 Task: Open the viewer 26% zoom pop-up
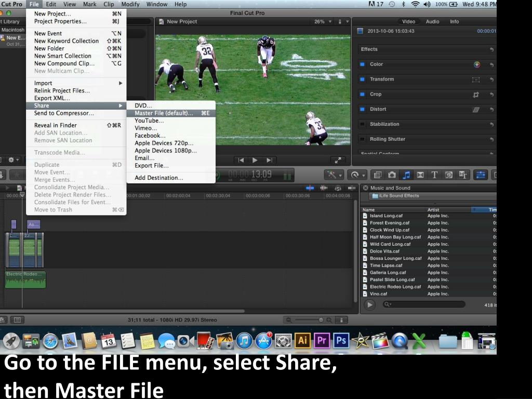pyautogui.click(x=323, y=22)
